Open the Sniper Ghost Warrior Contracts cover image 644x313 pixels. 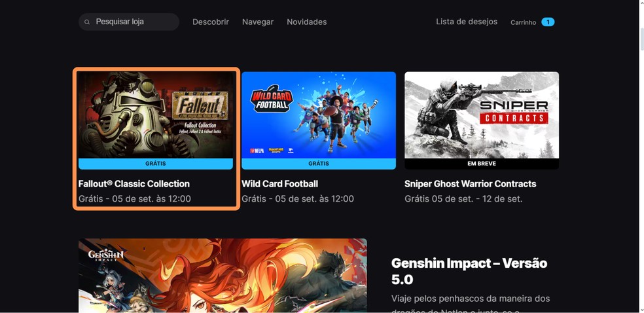click(482, 115)
